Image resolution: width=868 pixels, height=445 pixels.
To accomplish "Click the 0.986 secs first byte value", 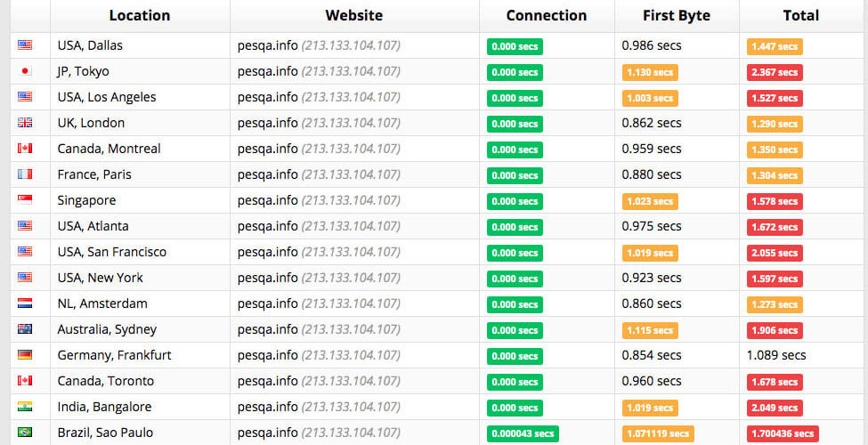I will pyautogui.click(x=652, y=45).
